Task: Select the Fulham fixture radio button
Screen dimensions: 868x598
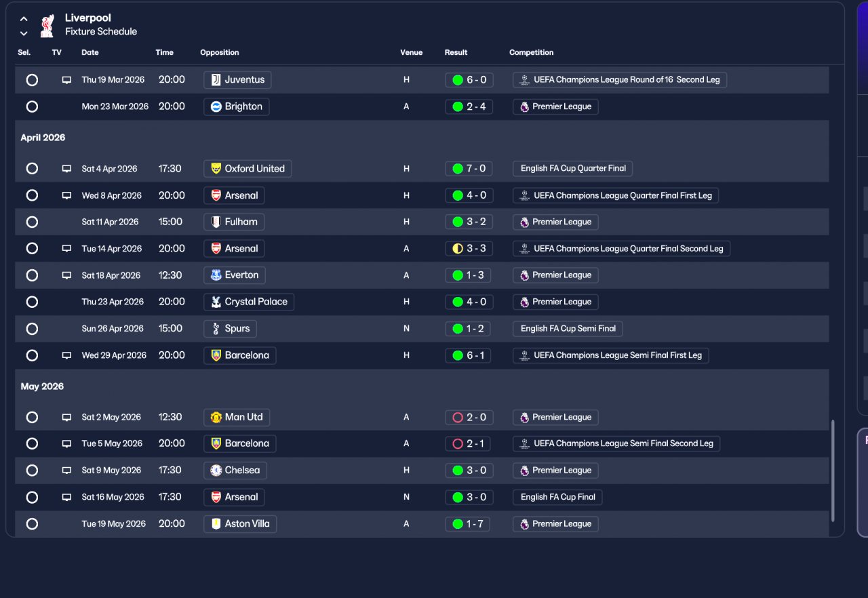Action: pyautogui.click(x=32, y=222)
